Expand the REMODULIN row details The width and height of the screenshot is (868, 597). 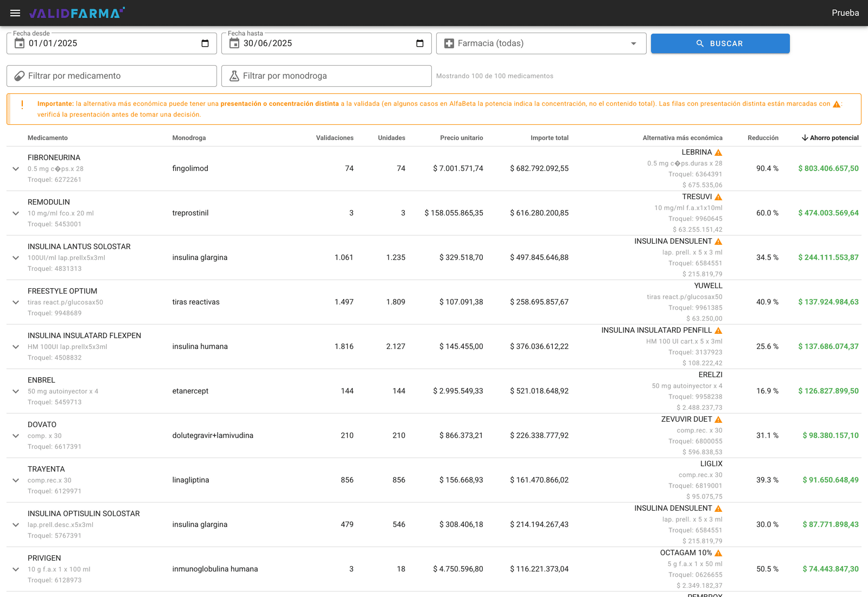tap(16, 213)
